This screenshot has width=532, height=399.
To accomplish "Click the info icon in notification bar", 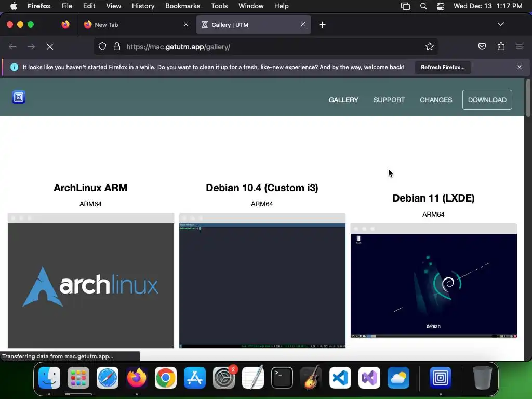I will click(14, 67).
